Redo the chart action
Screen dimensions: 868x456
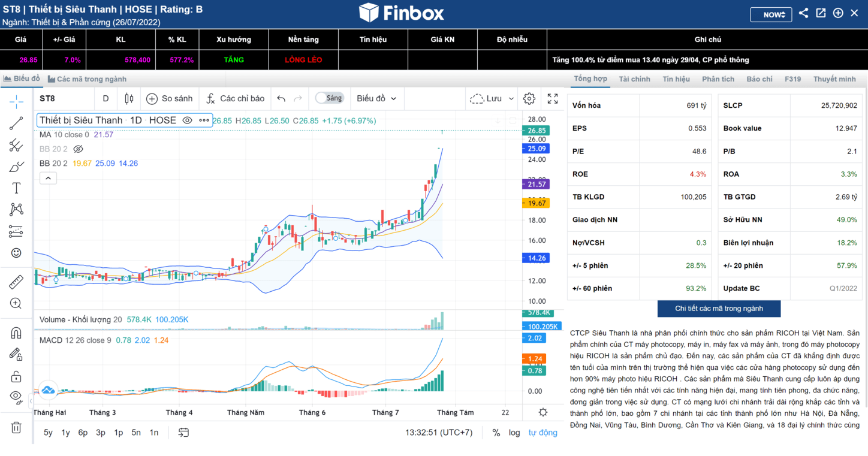click(x=298, y=99)
